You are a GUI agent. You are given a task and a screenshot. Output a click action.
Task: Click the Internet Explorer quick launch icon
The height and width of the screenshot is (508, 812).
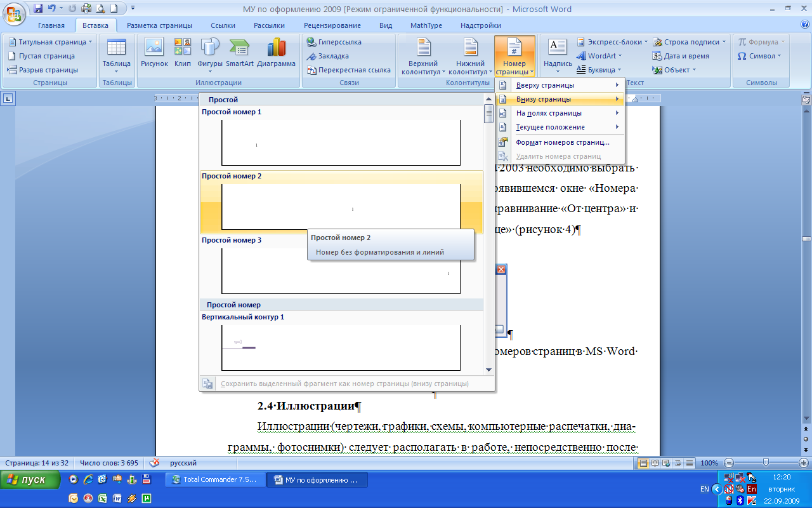(89, 479)
